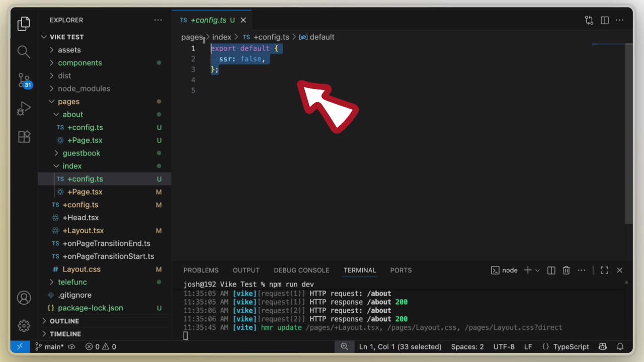
Task: Open the terminal launch profile dropdown next to node
Action: (x=537, y=270)
